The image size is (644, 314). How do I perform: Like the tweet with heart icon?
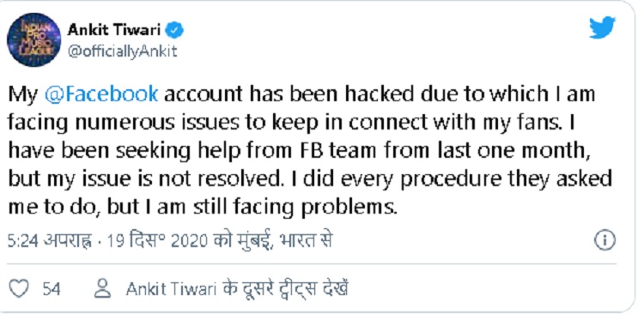click(19, 288)
